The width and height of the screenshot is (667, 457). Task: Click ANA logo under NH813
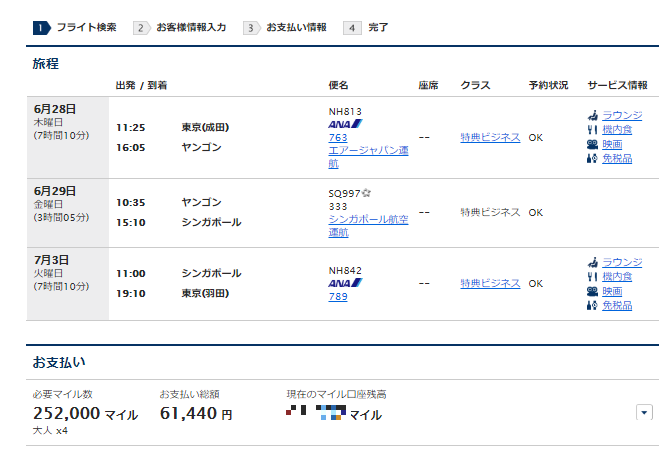point(345,124)
